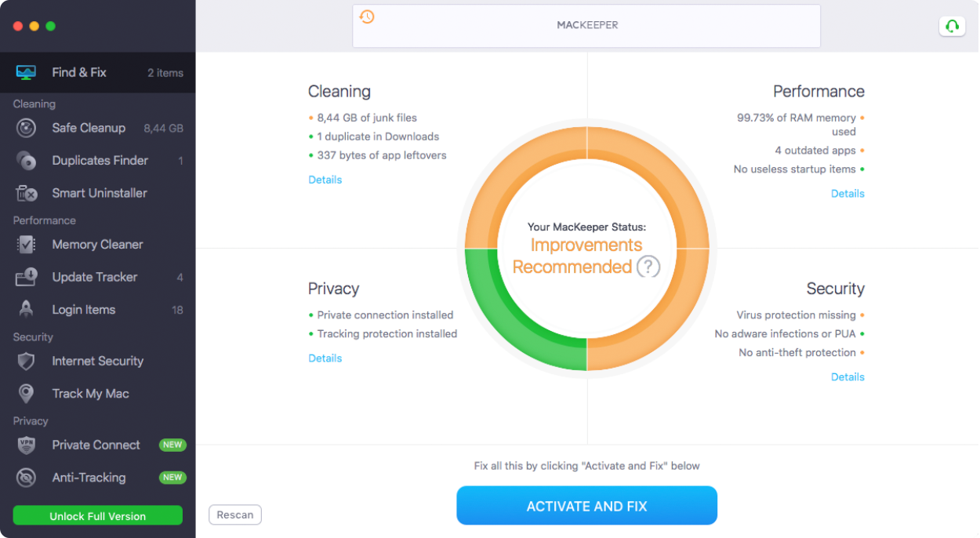
Task: Click "No useless startup items" text
Action: [x=795, y=169]
